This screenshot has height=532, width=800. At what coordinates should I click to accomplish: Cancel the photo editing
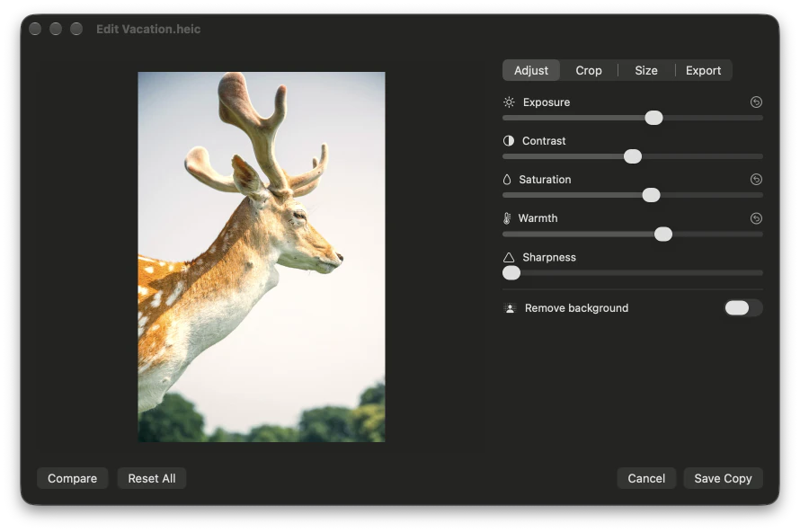(x=646, y=478)
